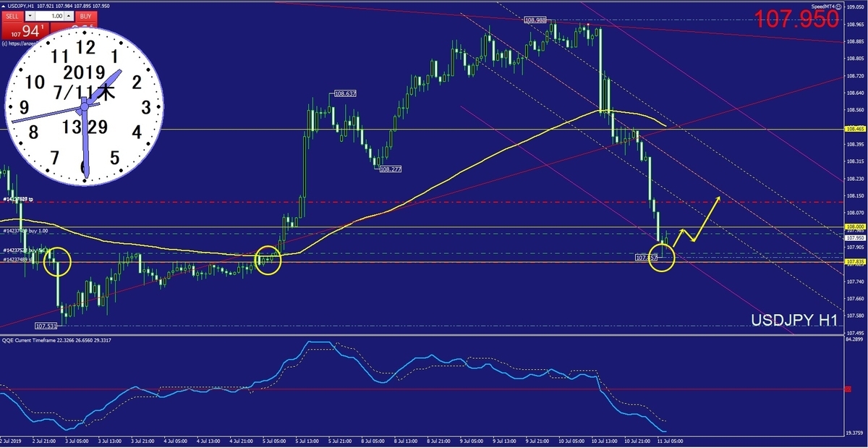868x448 pixels.
Task: Click the #14237489 tp order line label
Action: 18,199
